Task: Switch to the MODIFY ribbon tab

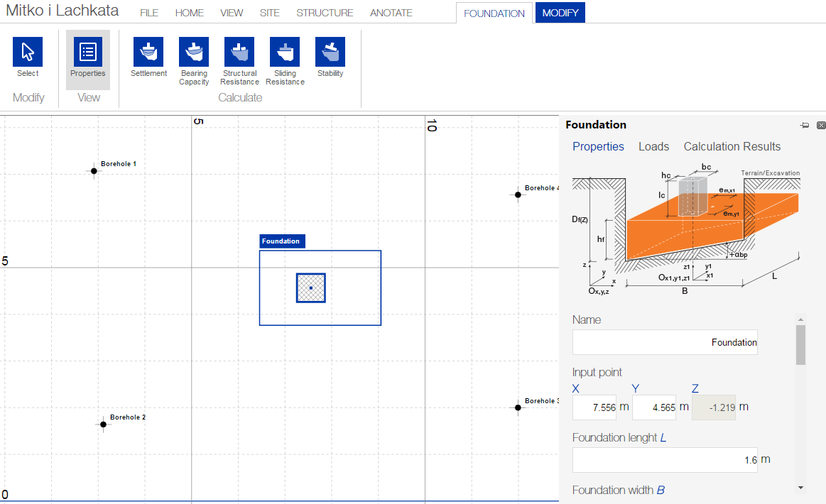Action: coord(560,13)
